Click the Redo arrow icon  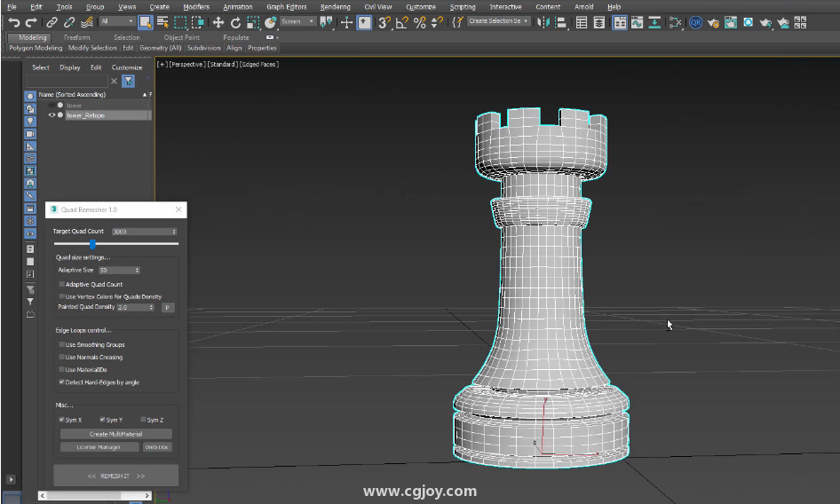tap(31, 22)
